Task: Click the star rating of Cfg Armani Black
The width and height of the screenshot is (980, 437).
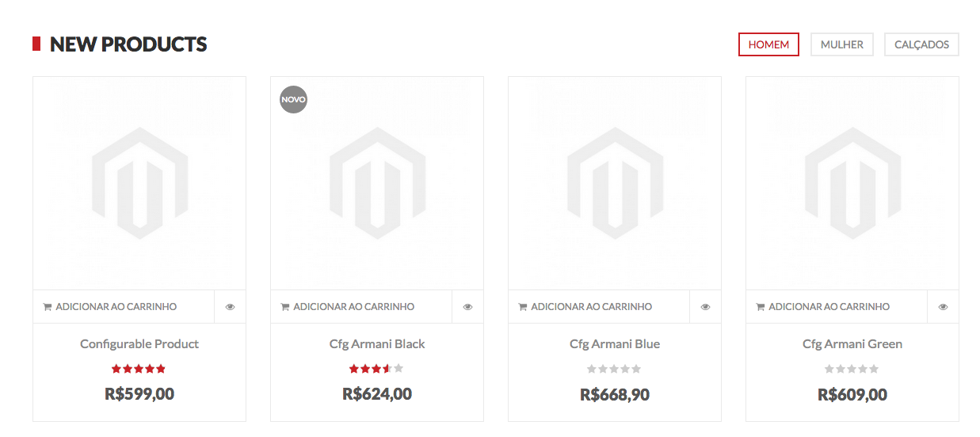Action: [x=376, y=369]
